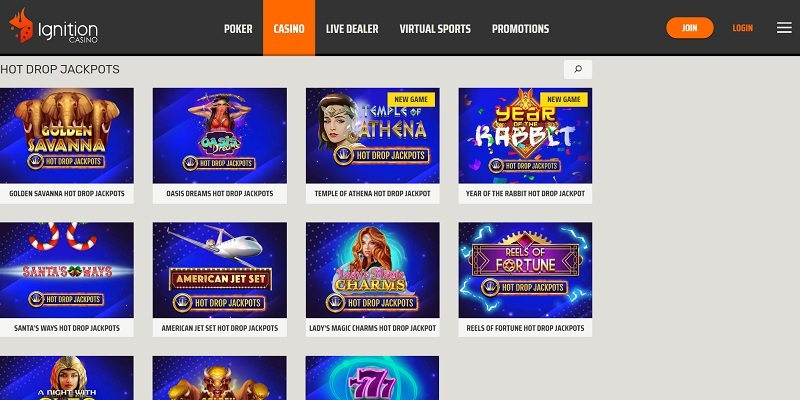The image size is (800, 400).
Task: Click the New Game badge on Year of the Rabbit
Action: pyautogui.click(x=564, y=99)
